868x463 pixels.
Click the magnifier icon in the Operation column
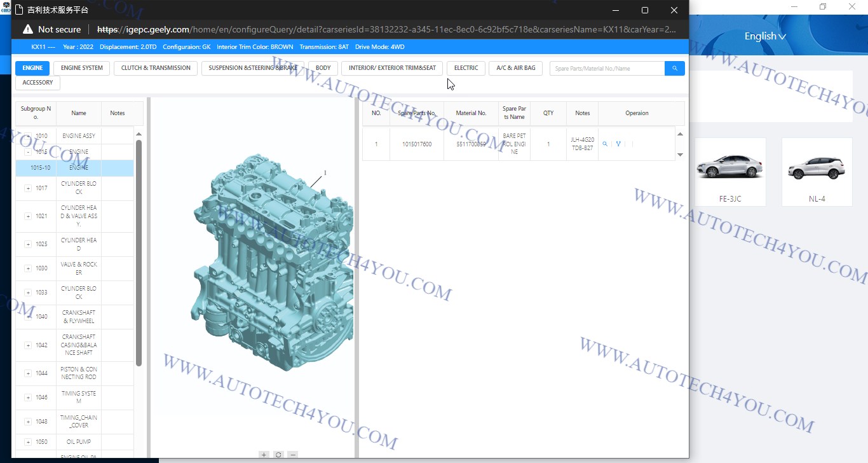tap(605, 144)
